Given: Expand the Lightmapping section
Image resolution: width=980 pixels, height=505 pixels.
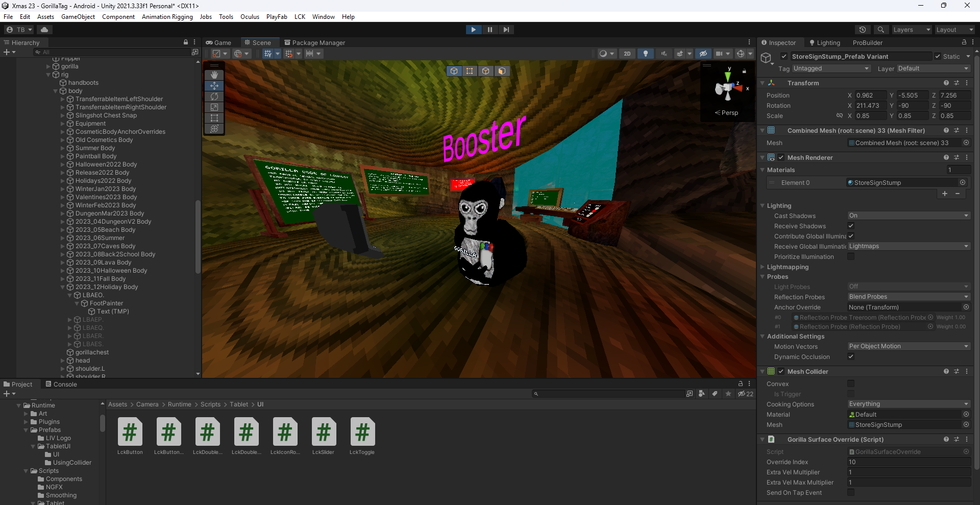Looking at the screenshot, I should click(x=763, y=267).
